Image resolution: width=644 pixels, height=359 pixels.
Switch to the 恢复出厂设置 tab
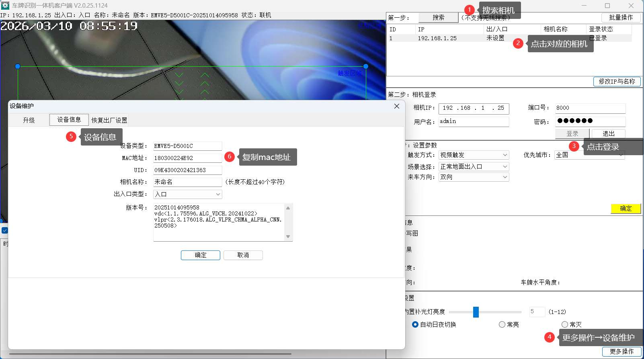point(109,120)
